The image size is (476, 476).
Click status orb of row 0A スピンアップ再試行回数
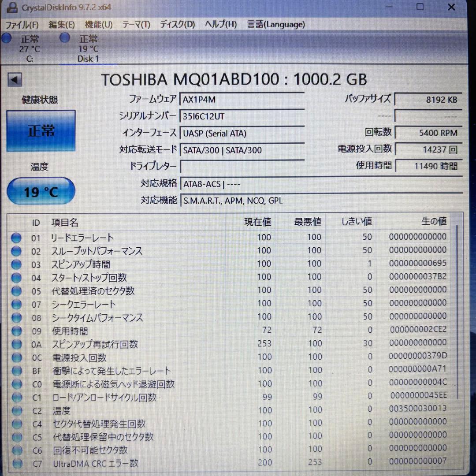(x=16, y=344)
